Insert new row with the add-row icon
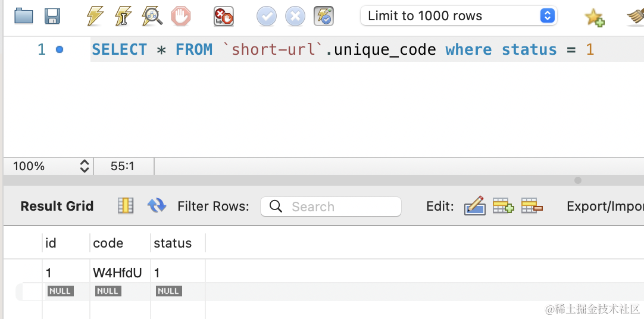The width and height of the screenshot is (644, 319). tap(503, 206)
